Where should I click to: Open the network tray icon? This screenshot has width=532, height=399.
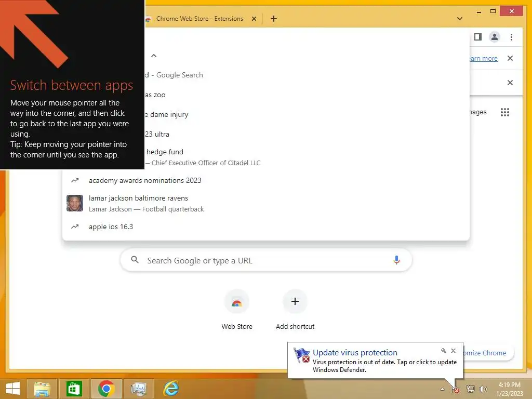471,389
